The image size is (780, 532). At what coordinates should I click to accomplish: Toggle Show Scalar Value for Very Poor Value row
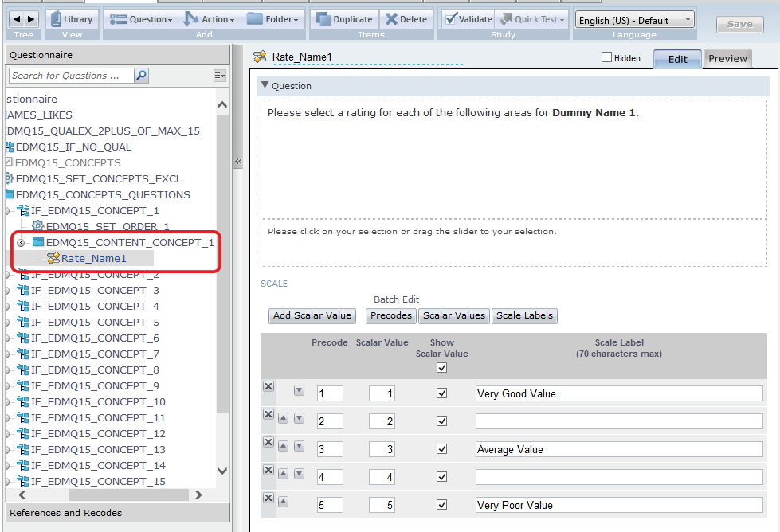(441, 505)
